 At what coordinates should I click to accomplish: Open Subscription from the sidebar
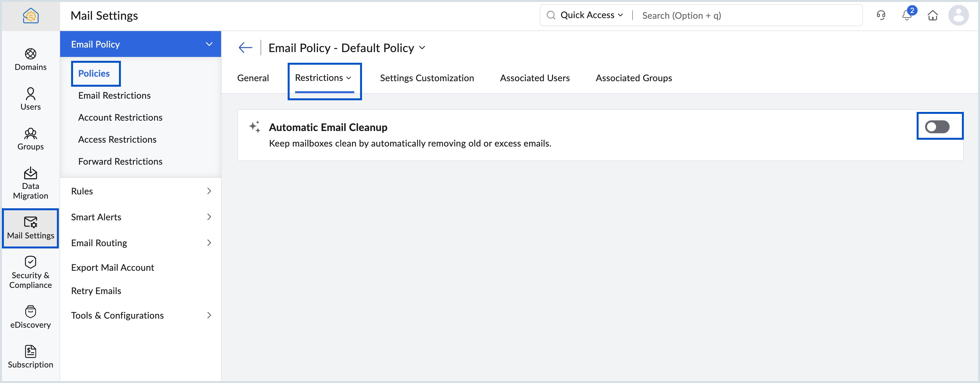tap(30, 357)
